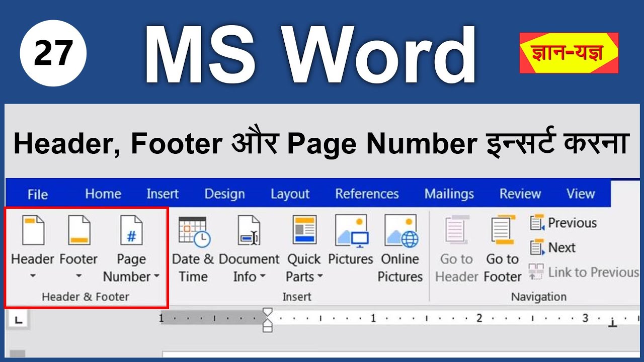Expand the Footer dropdown arrow
The width and height of the screenshot is (644, 362).
[78, 276]
